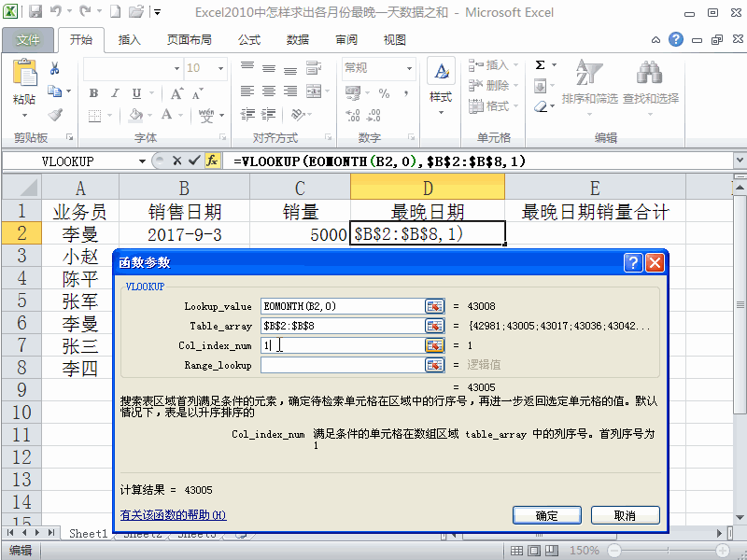Open the Name Box dropdown arrow
747x560 pixels.
tap(142, 161)
